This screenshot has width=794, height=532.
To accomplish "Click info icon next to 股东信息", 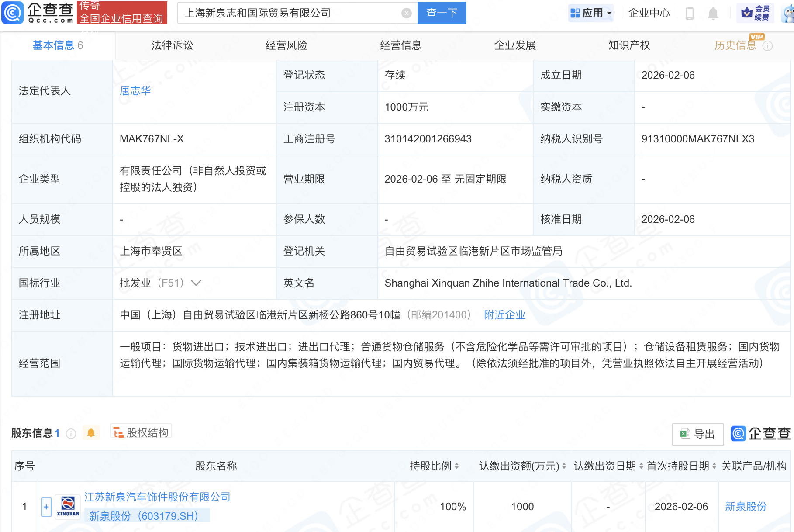I will [x=71, y=433].
